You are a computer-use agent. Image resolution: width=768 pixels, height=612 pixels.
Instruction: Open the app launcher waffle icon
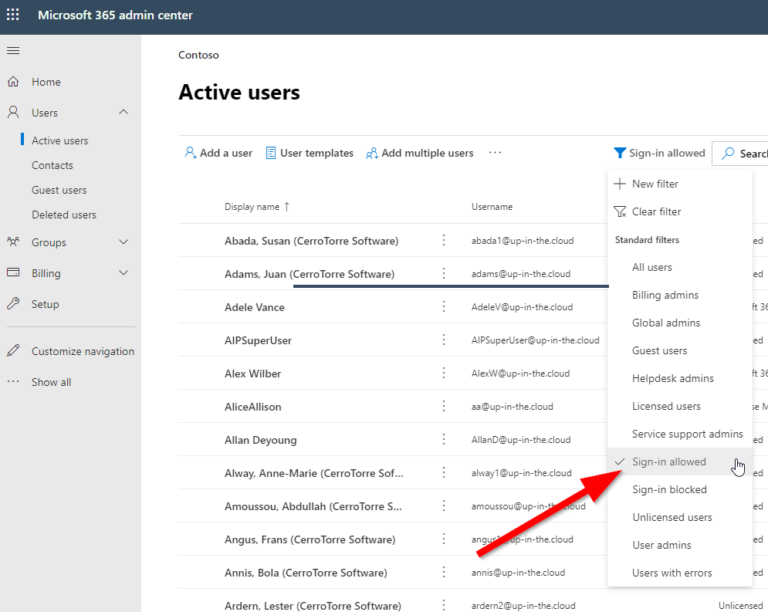coord(13,16)
